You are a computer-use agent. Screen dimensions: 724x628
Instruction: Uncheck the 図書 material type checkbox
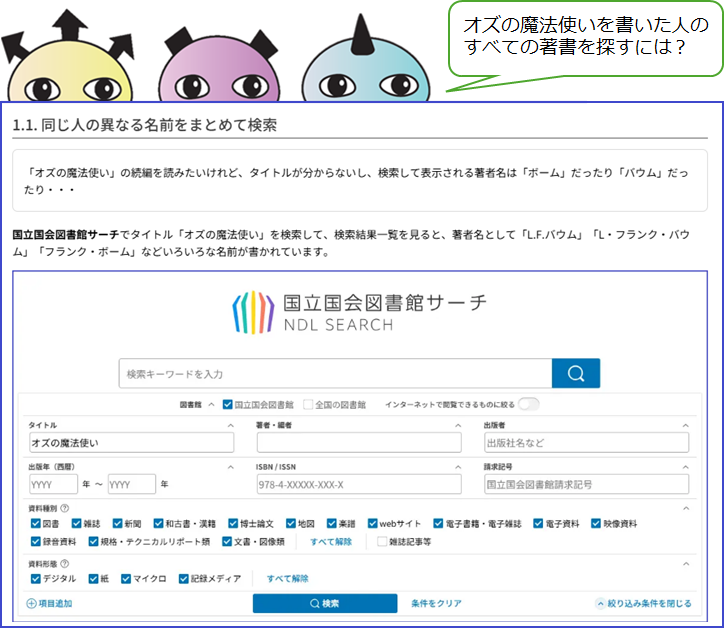(x=36, y=523)
